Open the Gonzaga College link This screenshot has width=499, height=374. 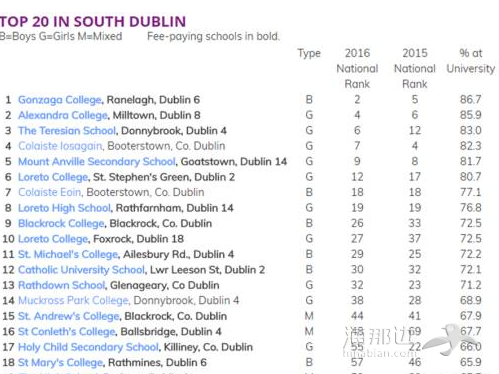coord(60,100)
